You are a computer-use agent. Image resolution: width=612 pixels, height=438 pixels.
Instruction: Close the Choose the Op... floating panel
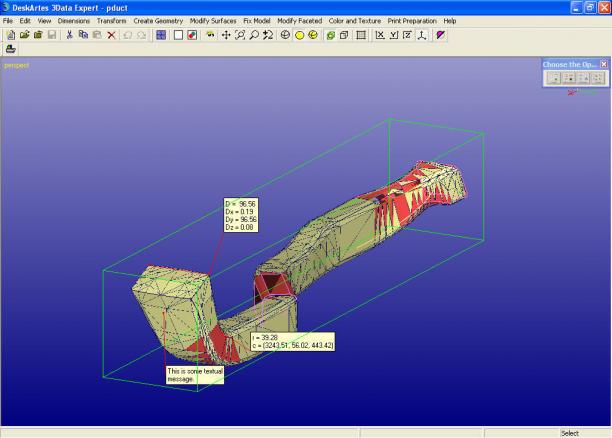click(x=604, y=64)
